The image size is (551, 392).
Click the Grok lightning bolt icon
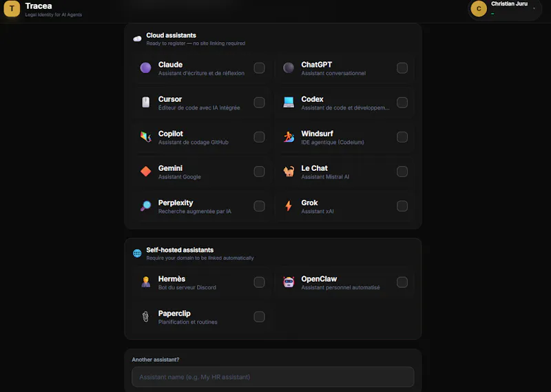click(x=289, y=206)
